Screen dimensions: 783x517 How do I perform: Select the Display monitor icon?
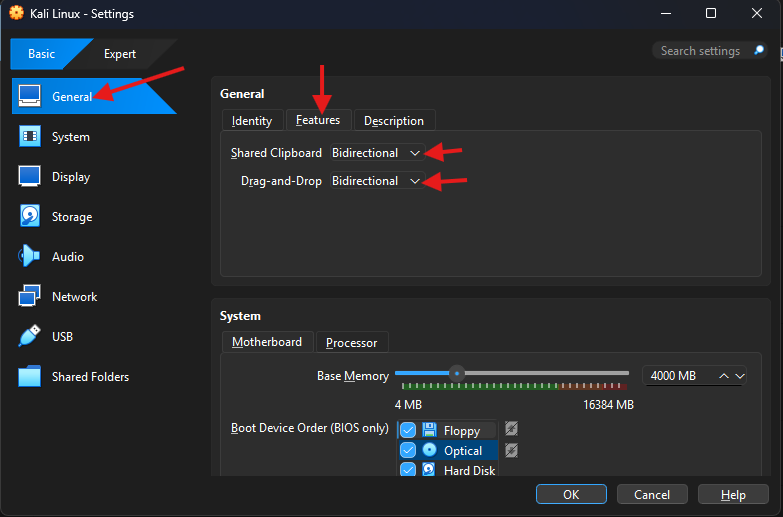click(x=31, y=177)
